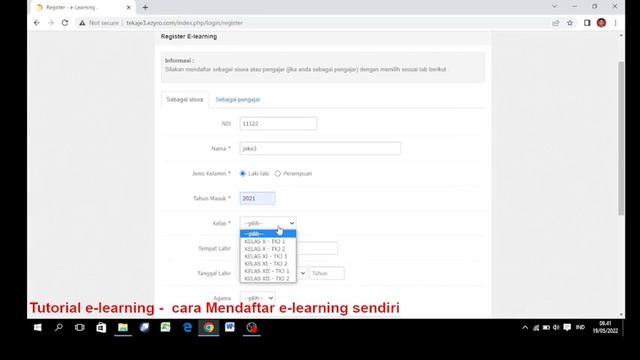The width and height of the screenshot is (640, 360).
Task: Click the Tahun birth year field
Action: [327, 273]
